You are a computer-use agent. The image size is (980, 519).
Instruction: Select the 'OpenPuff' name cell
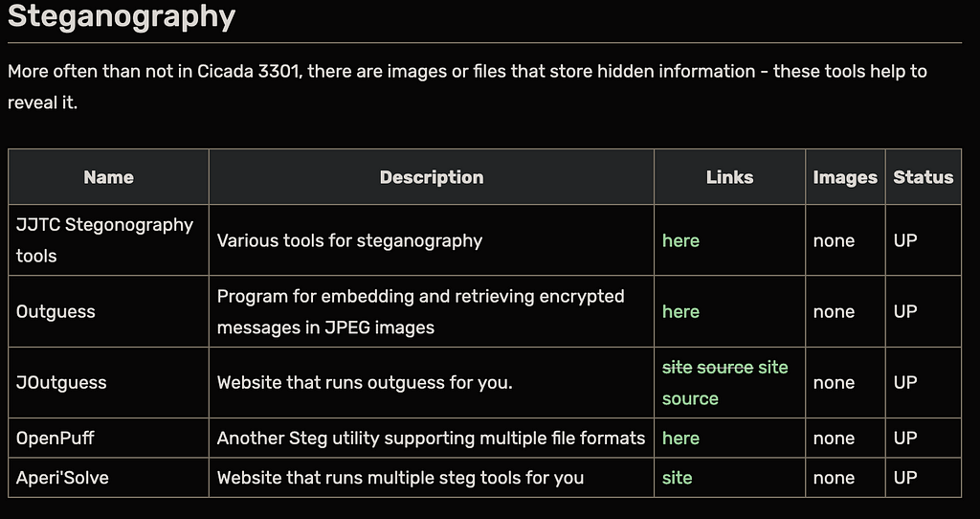pyautogui.click(x=109, y=438)
